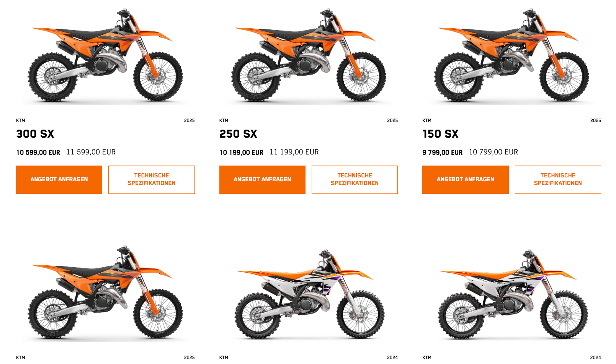
Task: Click the struck-through 11 199,00 EUR price
Action: (294, 152)
